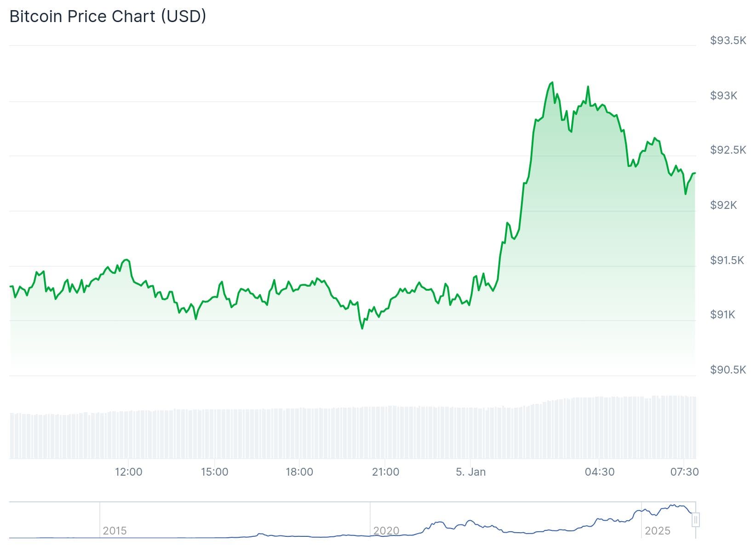756x552 pixels.
Task: Click the Bitcoin Price Chart (USD) title
Action: [108, 16]
